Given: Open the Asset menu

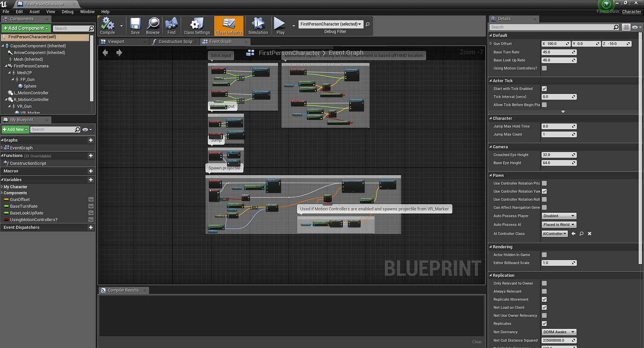Looking at the screenshot, I should [34, 11].
